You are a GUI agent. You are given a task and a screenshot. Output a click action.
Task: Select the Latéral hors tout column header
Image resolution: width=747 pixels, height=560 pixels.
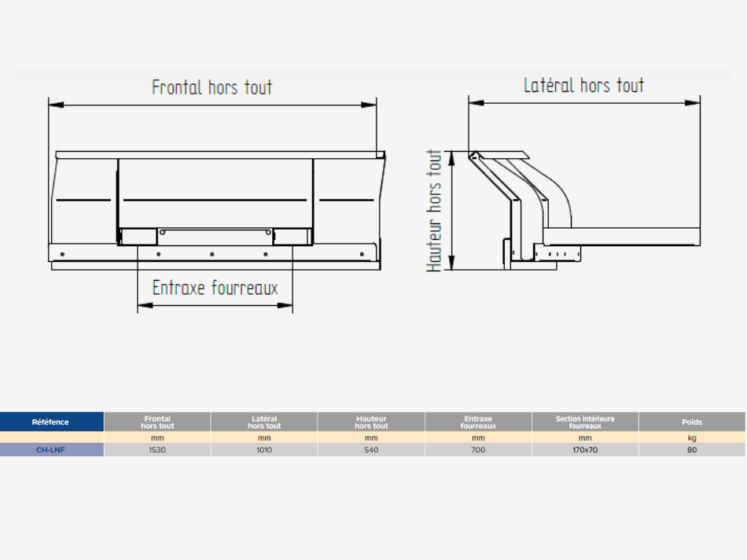tap(264, 422)
